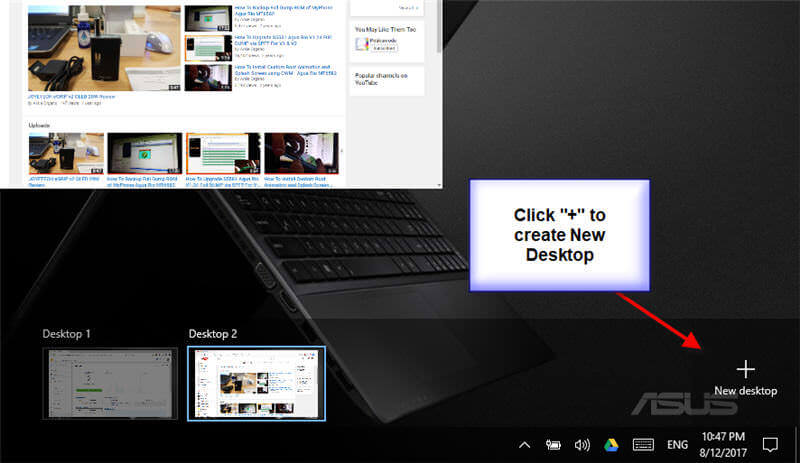Open the JOYETECH featured video title link
The image size is (800, 463).
pyautogui.click(x=71, y=96)
